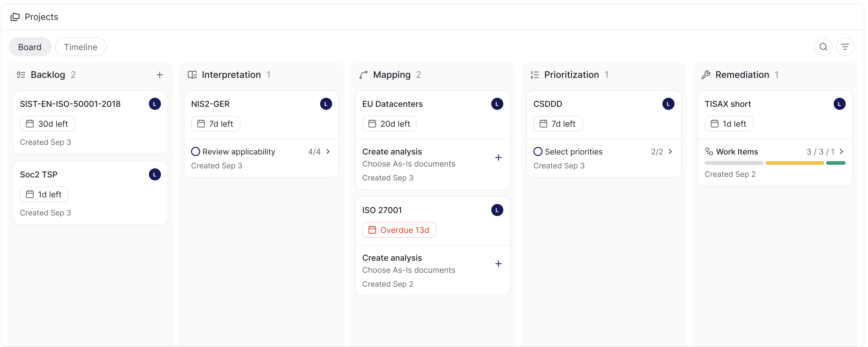Add a project with Backlog plus icon
This screenshot has width=868, height=347.
point(160,74)
